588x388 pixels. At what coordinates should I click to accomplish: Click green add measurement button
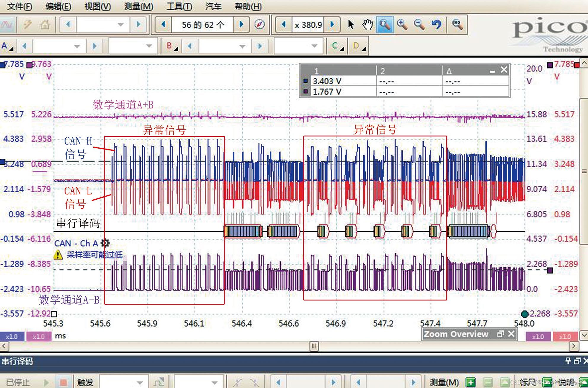(x=470, y=382)
